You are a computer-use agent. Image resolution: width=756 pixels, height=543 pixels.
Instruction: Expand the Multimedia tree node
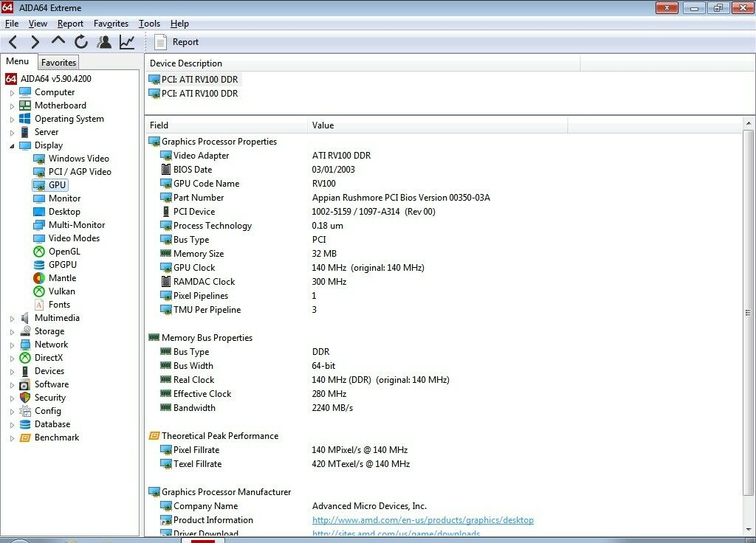point(12,318)
